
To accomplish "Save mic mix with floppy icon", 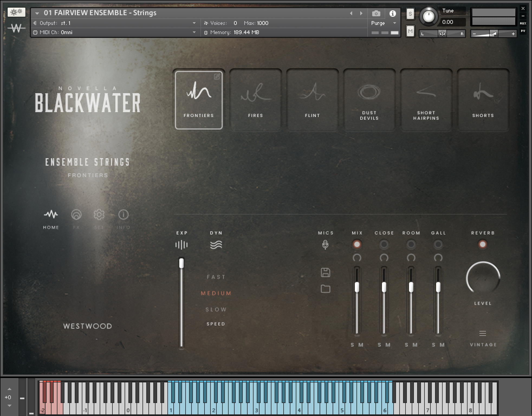I will pos(325,272).
